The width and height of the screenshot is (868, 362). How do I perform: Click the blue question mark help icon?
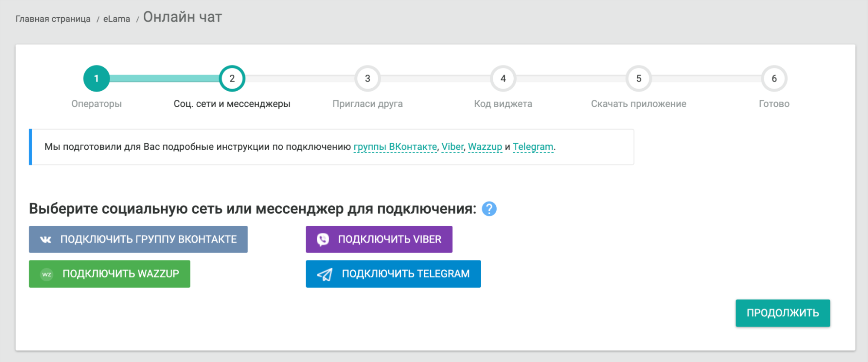[x=489, y=209]
